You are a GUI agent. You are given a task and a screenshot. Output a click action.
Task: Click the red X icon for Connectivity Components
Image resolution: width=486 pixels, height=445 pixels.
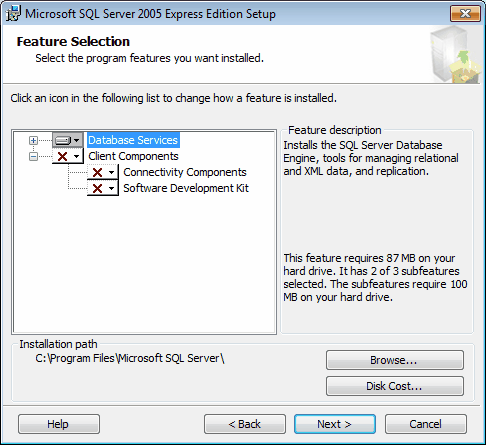(97, 172)
